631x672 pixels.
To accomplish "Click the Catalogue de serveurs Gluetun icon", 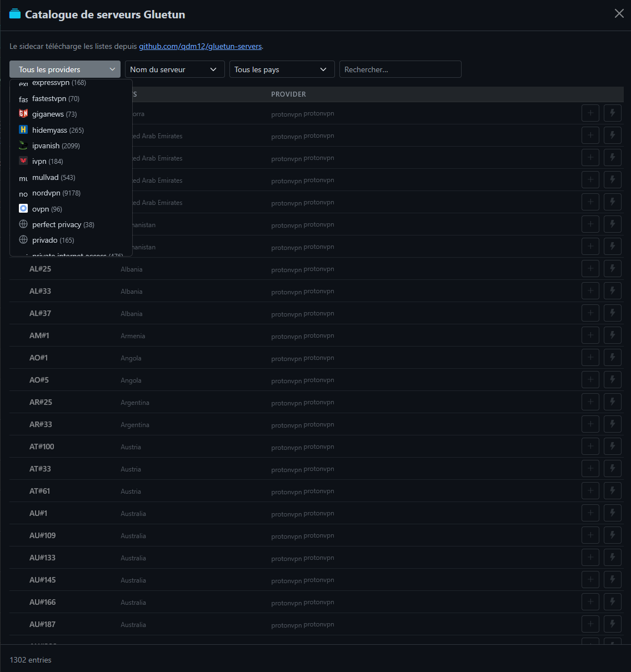I will [x=15, y=14].
